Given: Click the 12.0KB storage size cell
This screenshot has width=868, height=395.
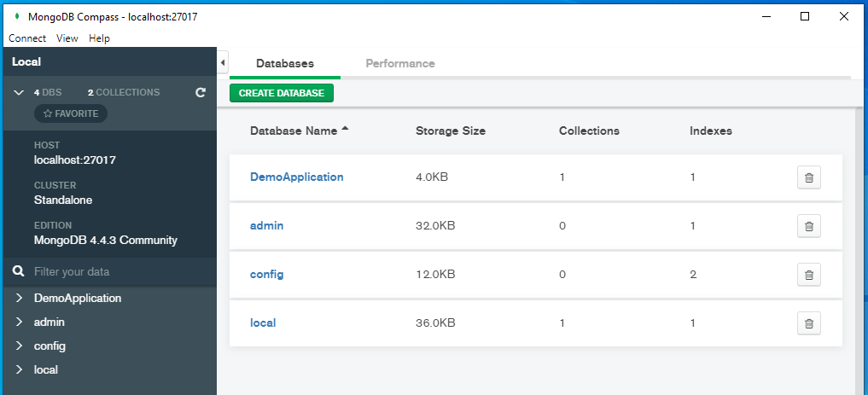Looking at the screenshot, I should coord(435,275).
